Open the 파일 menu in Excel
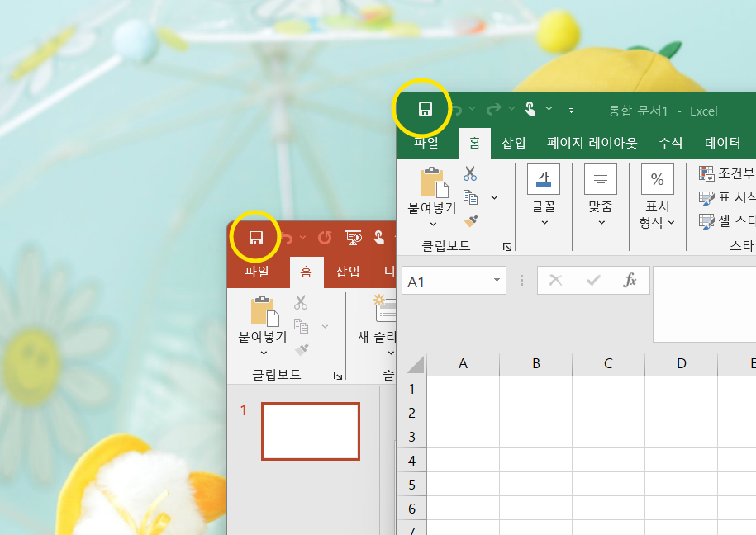Viewport: 756px width, 535px height. (426, 143)
